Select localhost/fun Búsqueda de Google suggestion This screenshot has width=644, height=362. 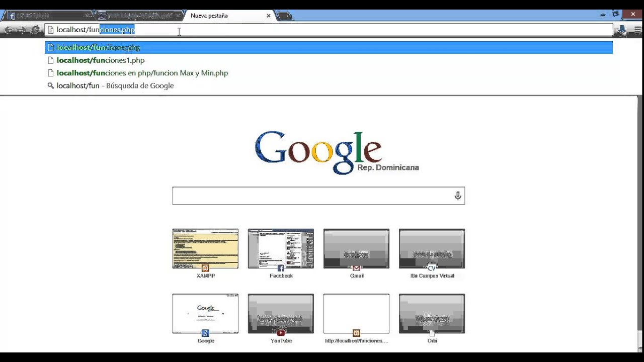[329, 85]
